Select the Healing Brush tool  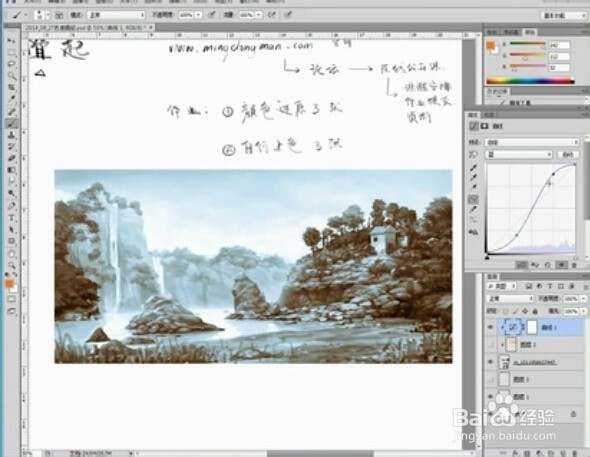12,111
